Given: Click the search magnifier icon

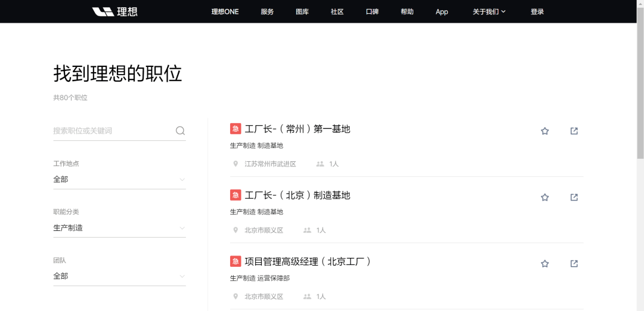Looking at the screenshot, I should (x=180, y=131).
